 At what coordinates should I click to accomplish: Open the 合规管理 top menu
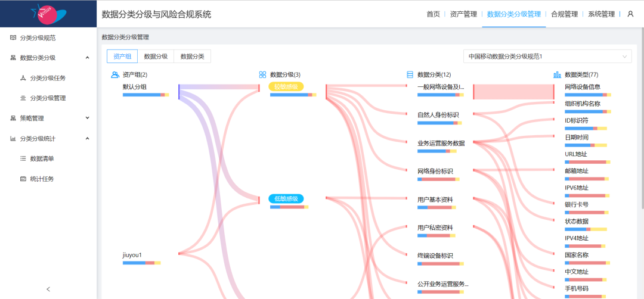tap(563, 14)
